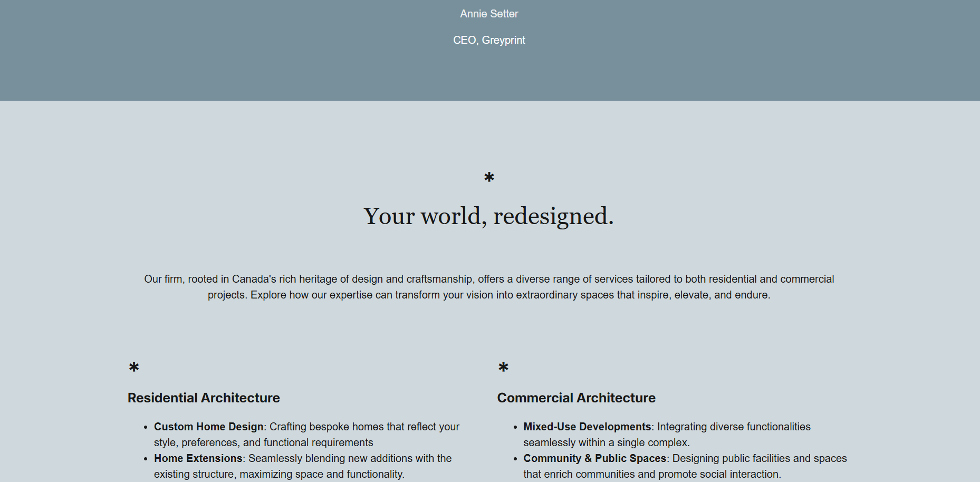980x482 pixels.
Task: Click the Residential Architecture heading
Action: pos(204,398)
